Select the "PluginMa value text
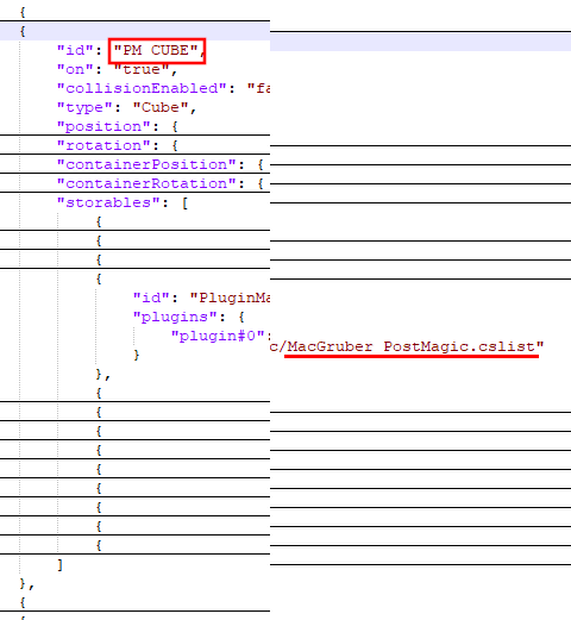The width and height of the screenshot is (571, 620). (230, 298)
